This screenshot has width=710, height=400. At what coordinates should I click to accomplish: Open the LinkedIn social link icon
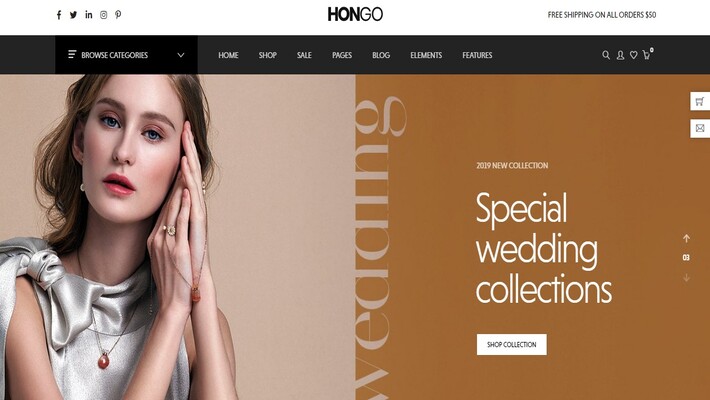point(89,14)
